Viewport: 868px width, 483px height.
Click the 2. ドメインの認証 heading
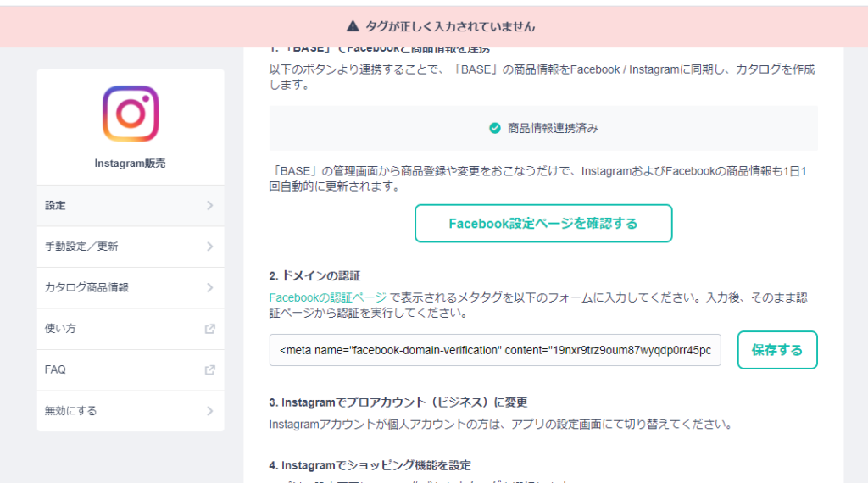pyautogui.click(x=314, y=275)
